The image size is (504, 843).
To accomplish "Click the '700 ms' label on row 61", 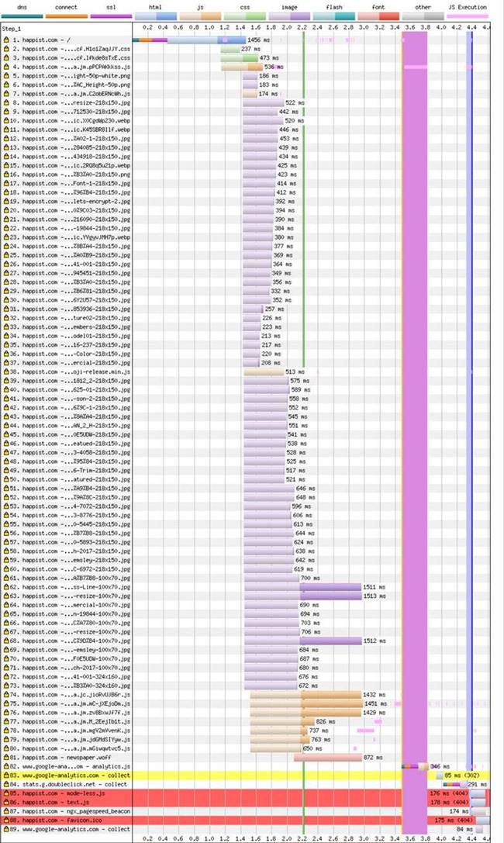I will coord(310,578).
